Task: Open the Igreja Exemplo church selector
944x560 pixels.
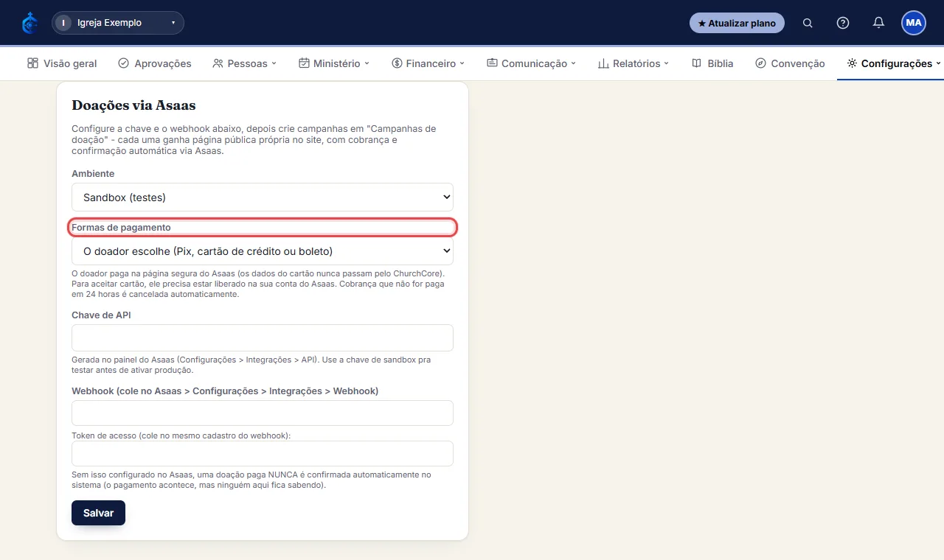Action: click(x=118, y=23)
